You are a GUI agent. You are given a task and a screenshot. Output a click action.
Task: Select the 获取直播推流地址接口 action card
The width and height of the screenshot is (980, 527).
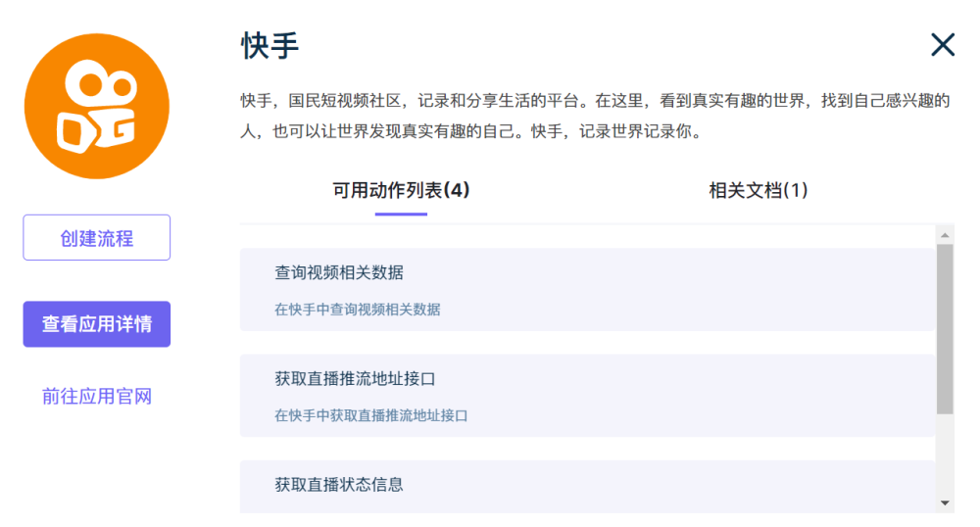click(587, 396)
